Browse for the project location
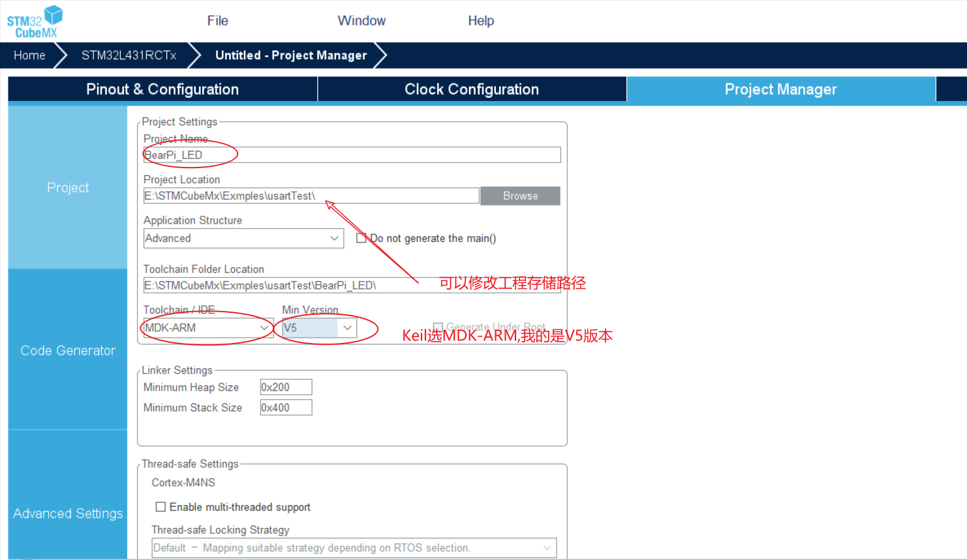The height and width of the screenshot is (560, 967). coord(520,196)
